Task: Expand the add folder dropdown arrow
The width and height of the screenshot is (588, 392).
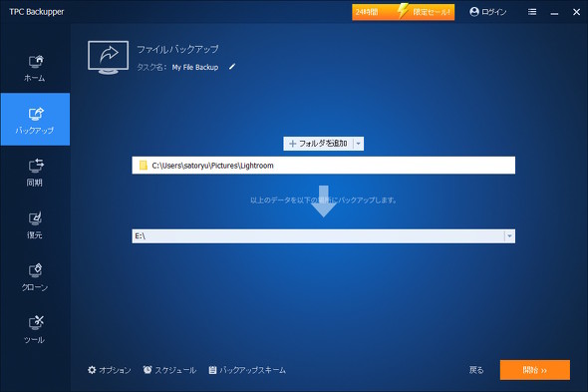Action: pos(359,144)
